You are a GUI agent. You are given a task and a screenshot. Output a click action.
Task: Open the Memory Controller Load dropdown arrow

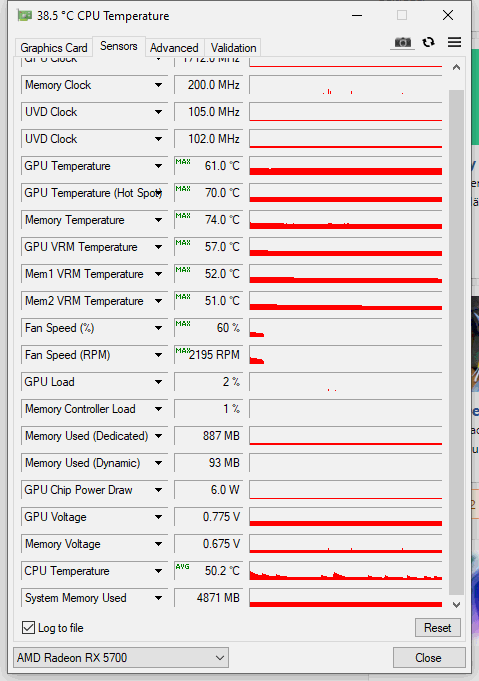pos(159,409)
